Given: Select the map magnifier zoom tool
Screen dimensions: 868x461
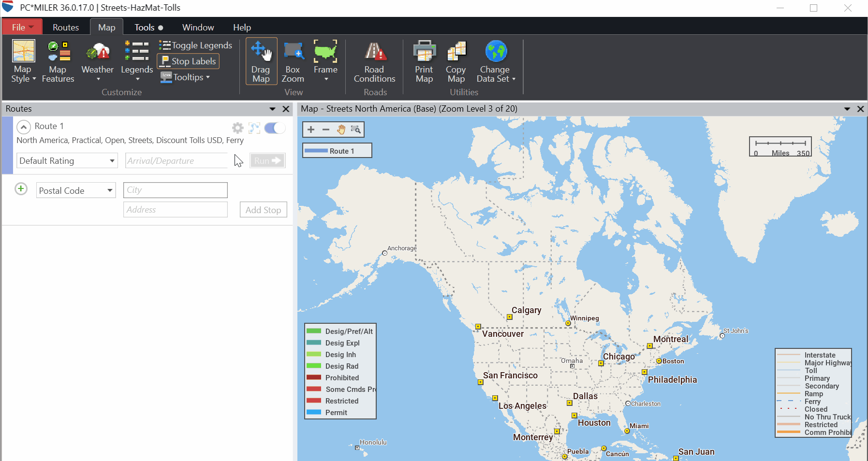Looking at the screenshot, I should coord(355,130).
